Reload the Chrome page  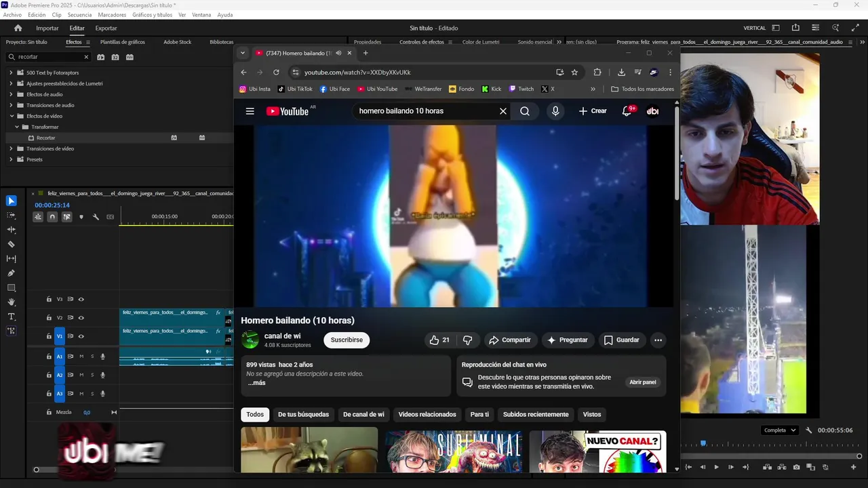point(276,72)
